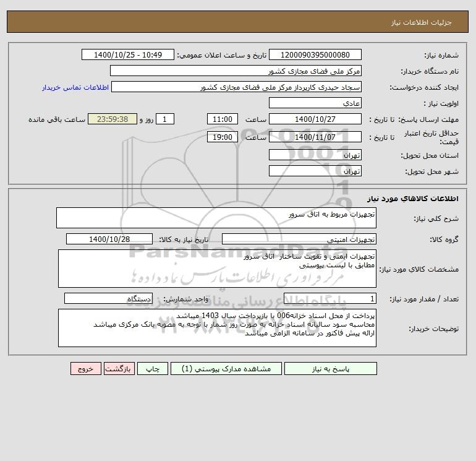Viewport: 476px width, 461px height.
Task: Click response deadline time 11:00
Action: 222,119
